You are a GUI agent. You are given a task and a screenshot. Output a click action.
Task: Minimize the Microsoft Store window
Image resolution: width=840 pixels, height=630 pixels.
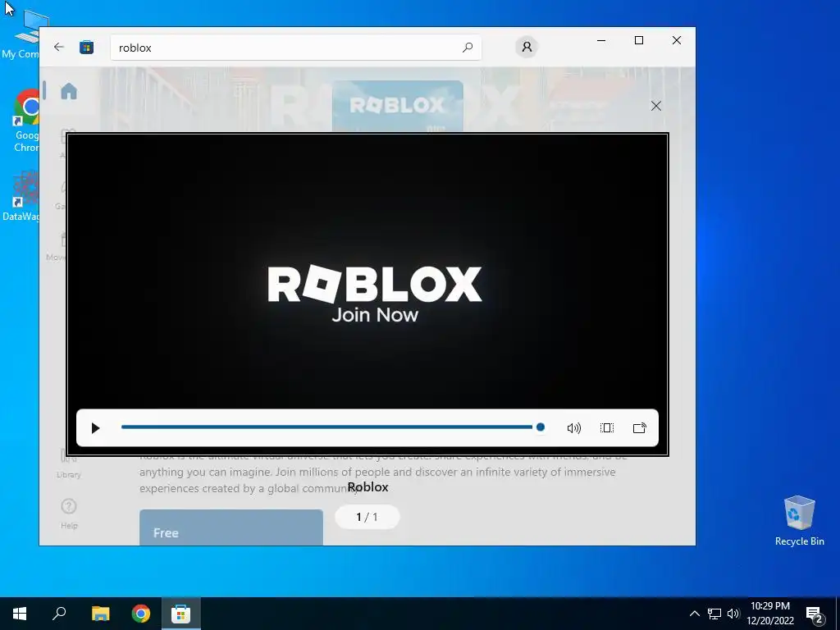tap(601, 40)
